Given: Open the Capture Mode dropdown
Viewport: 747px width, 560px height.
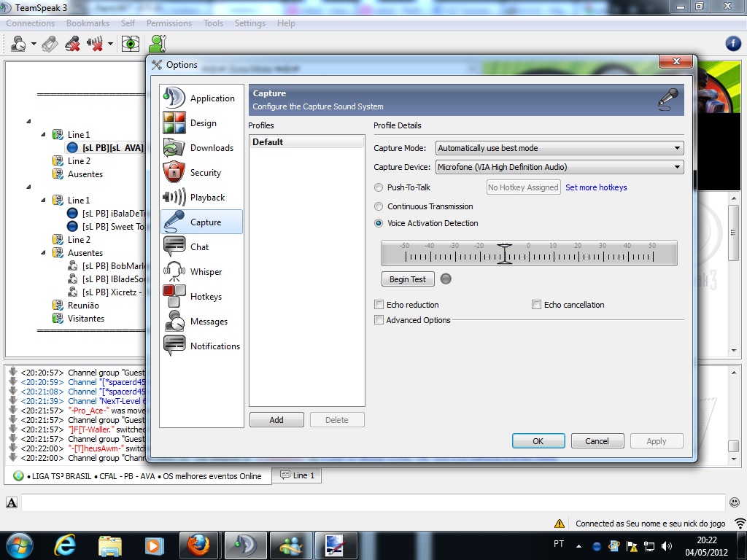Looking at the screenshot, I should pos(559,148).
